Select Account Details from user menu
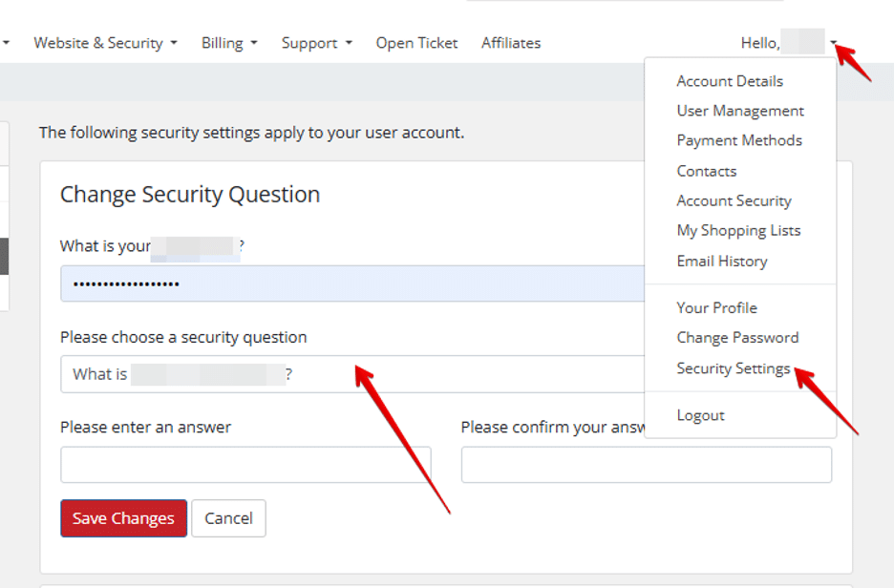The width and height of the screenshot is (894, 588). click(x=730, y=81)
